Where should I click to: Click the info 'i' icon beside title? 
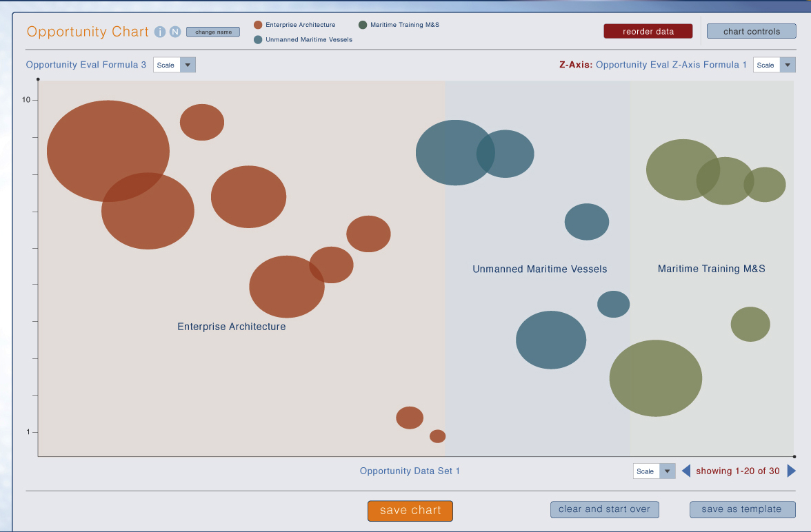click(160, 32)
